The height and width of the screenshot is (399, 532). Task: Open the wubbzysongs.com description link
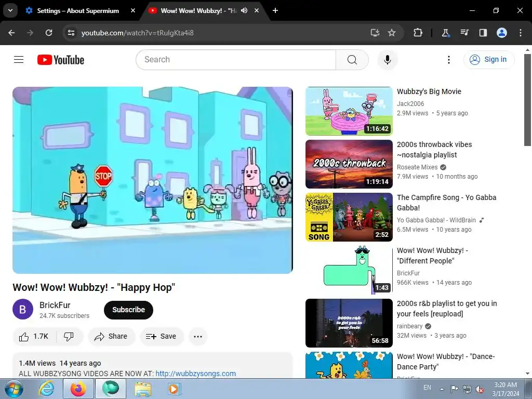(x=195, y=373)
